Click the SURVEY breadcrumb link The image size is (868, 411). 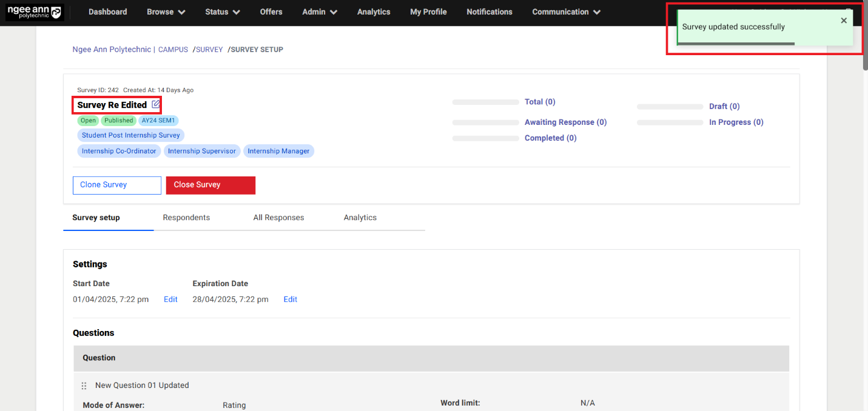click(209, 50)
